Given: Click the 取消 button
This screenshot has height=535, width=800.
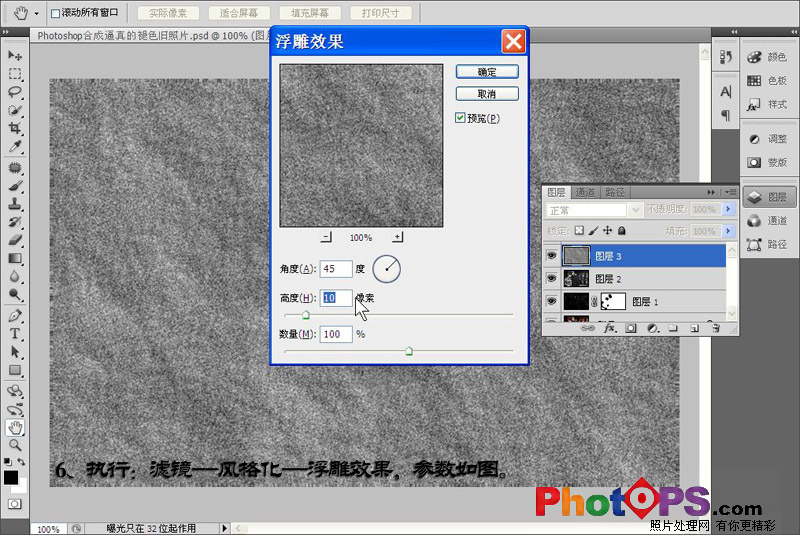Looking at the screenshot, I should [x=487, y=94].
